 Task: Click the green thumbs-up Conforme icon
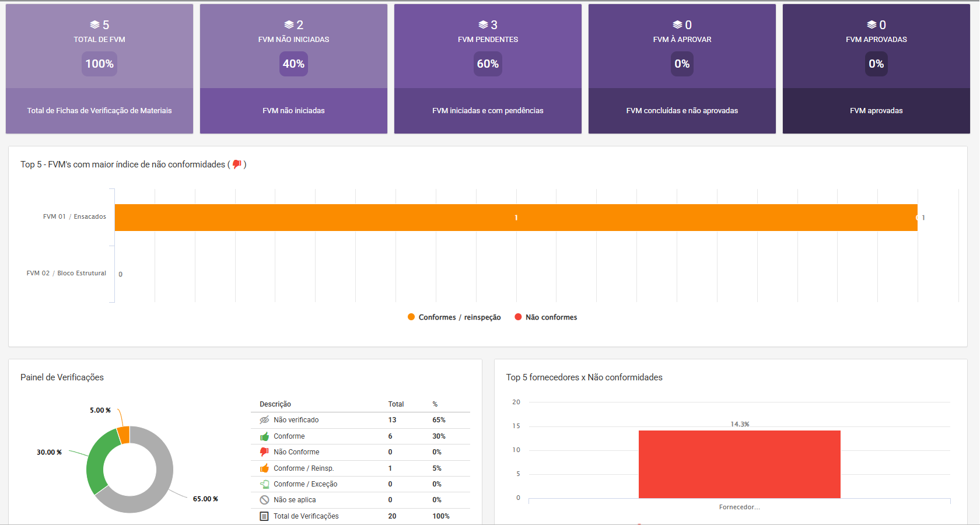(x=264, y=436)
